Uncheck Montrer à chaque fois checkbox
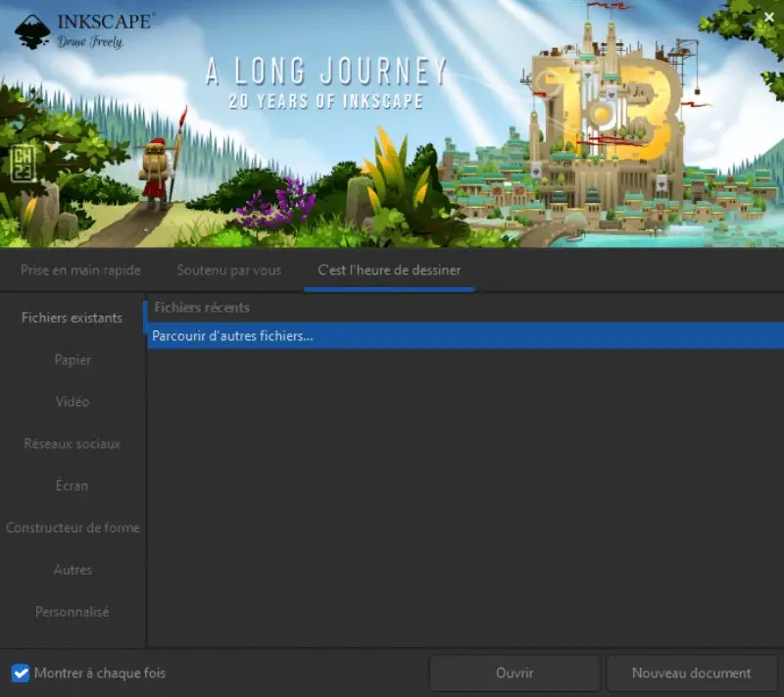Screen dimensions: 784x697 point(21,673)
